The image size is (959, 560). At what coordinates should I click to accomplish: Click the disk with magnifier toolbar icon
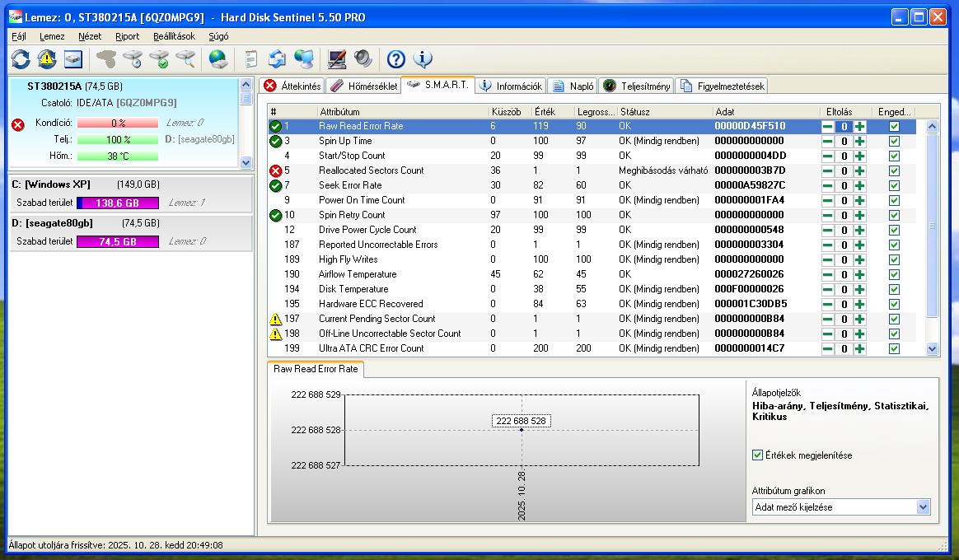tap(185, 59)
